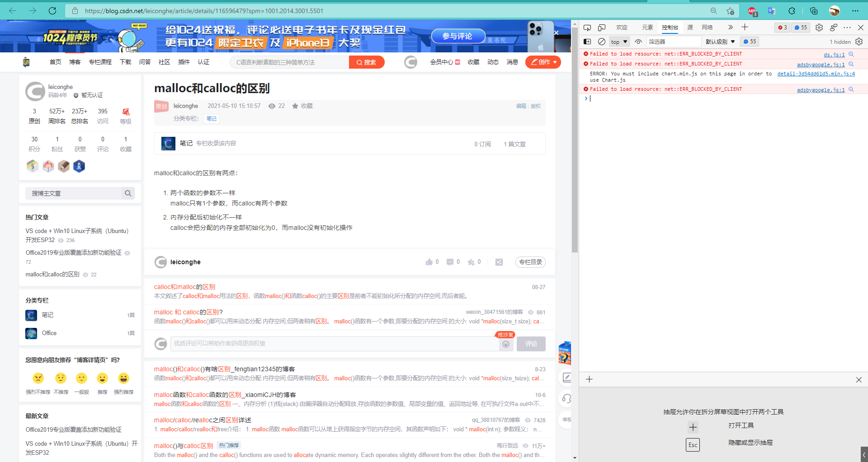Click inside the 筛选器 filter input field

[674, 42]
